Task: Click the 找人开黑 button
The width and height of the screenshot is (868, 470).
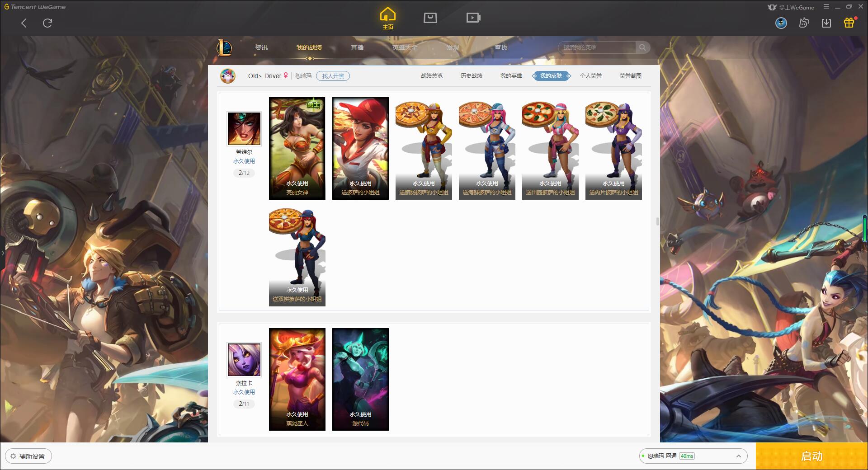Action: pos(333,76)
